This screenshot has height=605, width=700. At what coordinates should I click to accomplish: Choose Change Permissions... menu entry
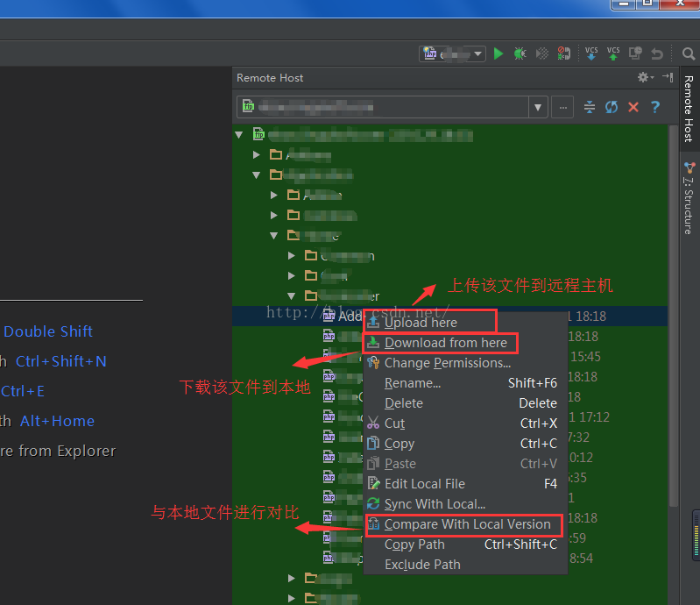point(464,363)
